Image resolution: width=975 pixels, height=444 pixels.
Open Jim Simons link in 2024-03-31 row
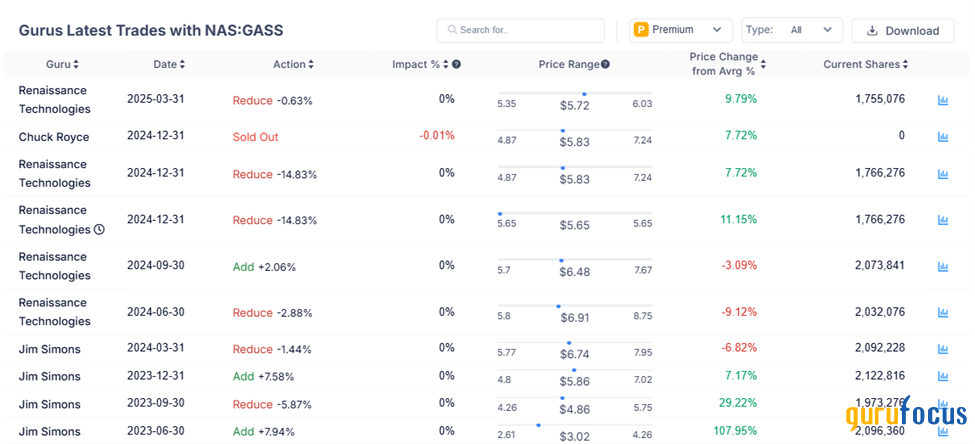pos(50,349)
